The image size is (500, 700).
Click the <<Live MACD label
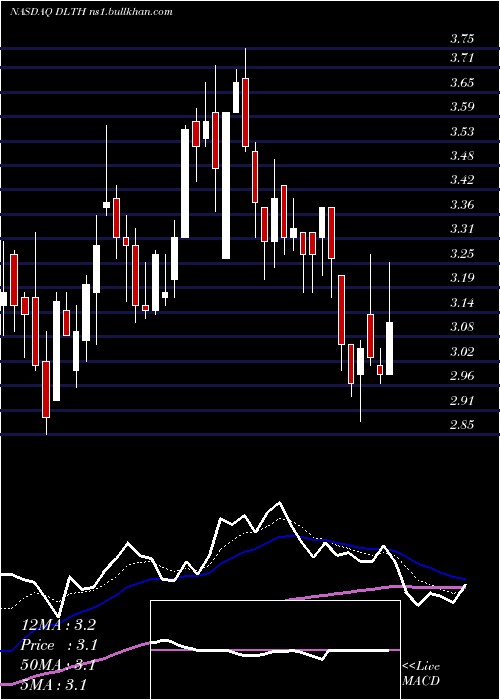(421, 673)
